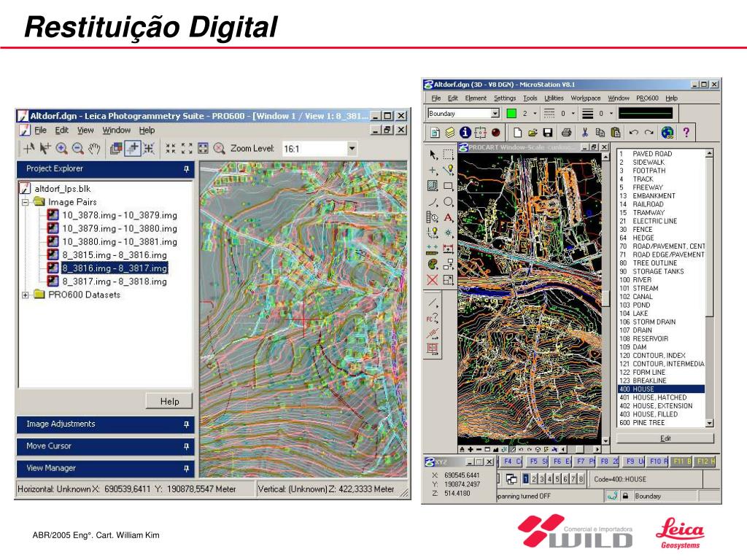Open the View menu in Leica Photogrammetry Suite
This screenshot has height=560, width=747.
click(x=85, y=130)
